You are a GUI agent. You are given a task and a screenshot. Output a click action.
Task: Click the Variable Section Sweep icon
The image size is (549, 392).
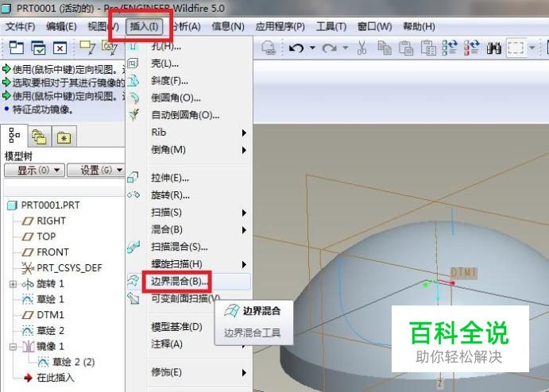pos(133,298)
